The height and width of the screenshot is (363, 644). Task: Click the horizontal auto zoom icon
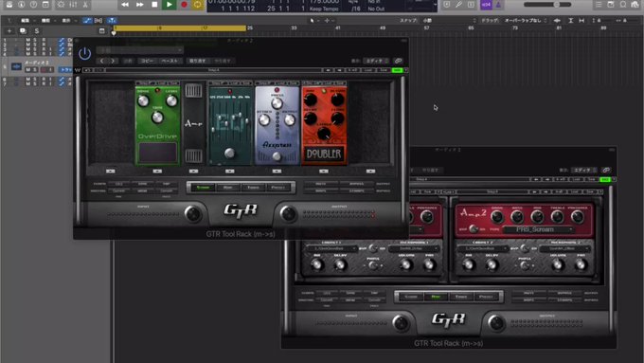click(x=581, y=20)
